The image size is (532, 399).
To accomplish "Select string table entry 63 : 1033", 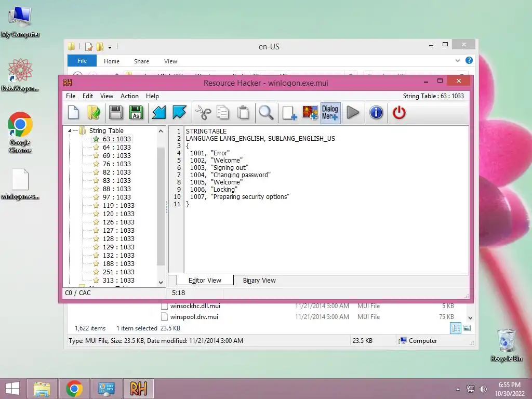I will point(117,139).
